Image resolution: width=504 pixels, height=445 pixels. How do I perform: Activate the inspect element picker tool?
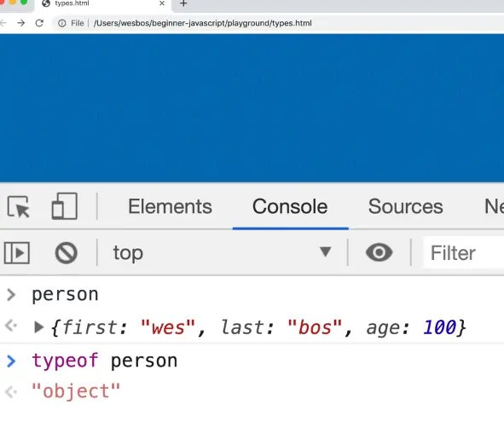[18, 206]
